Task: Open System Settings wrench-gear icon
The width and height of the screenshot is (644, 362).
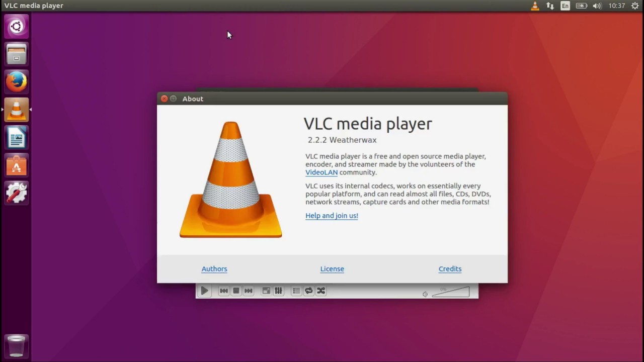Action: click(16, 193)
